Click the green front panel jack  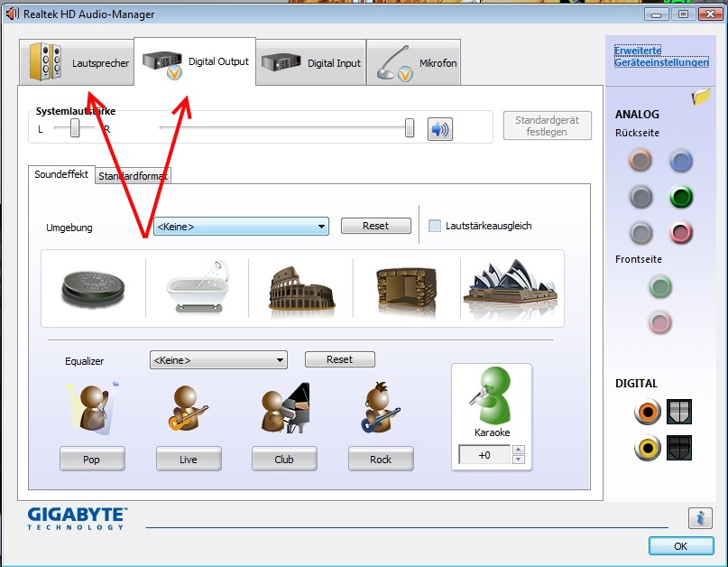[x=659, y=286]
